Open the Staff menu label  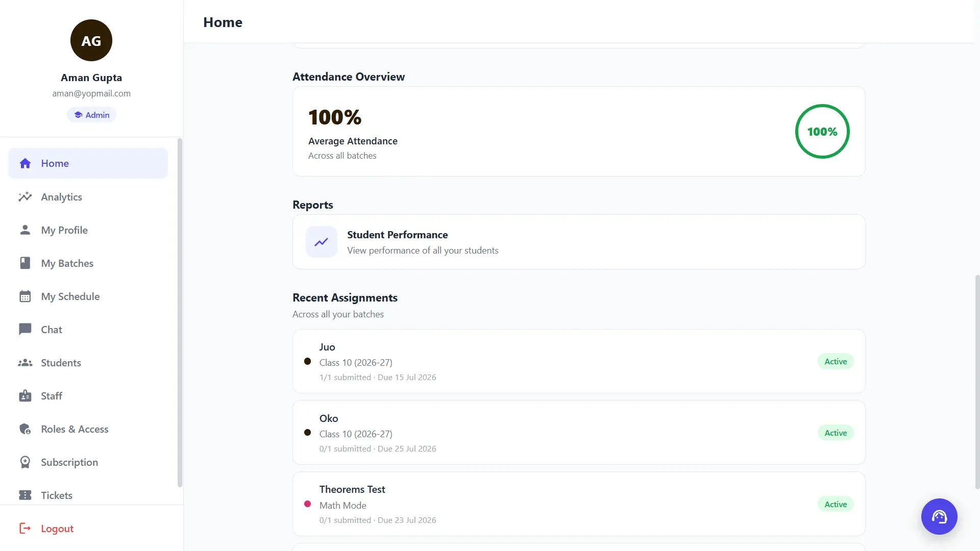(x=52, y=396)
